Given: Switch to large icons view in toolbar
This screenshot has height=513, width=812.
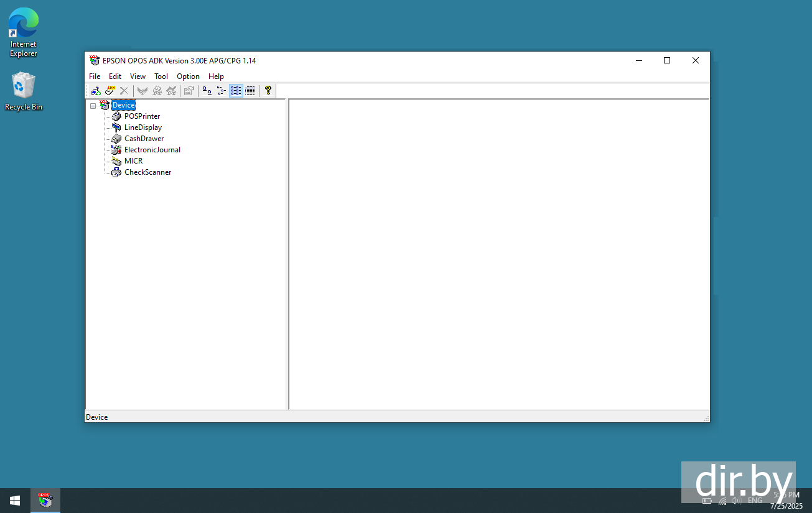Looking at the screenshot, I should [x=207, y=91].
